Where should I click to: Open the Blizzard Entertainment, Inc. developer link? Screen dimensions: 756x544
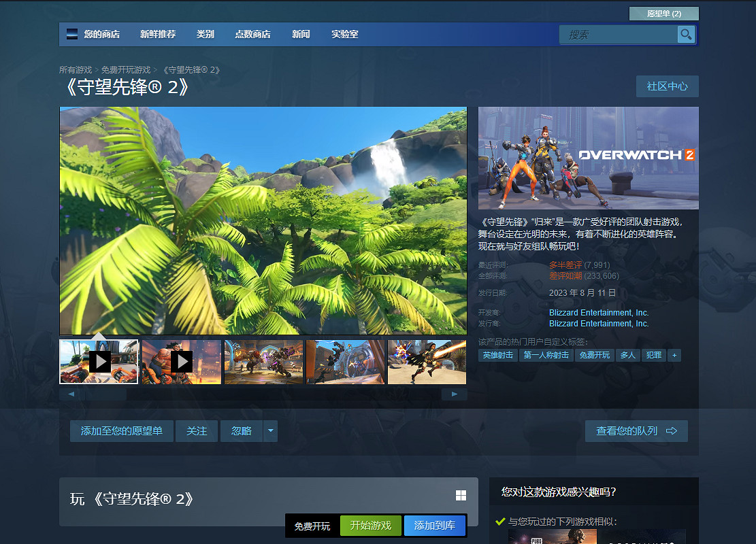(x=598, y=312)
